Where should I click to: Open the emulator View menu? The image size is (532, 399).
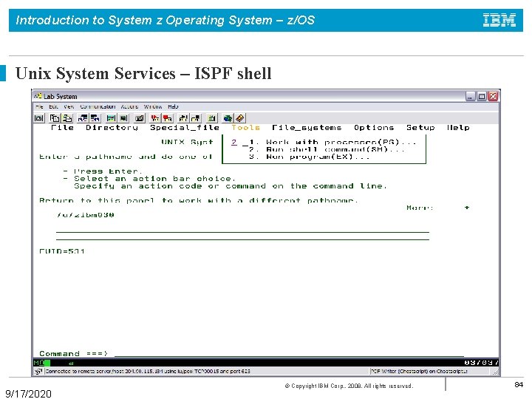pos(69,106)
